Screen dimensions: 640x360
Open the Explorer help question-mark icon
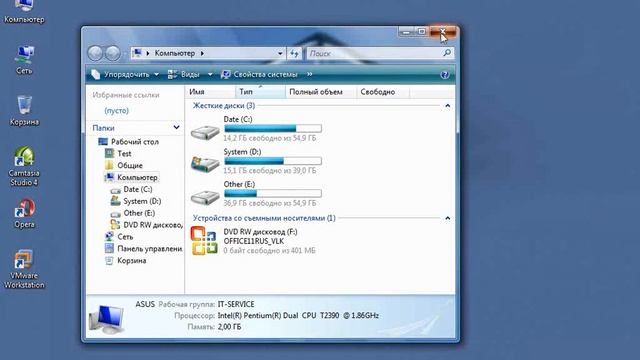[x=445, y=75]
